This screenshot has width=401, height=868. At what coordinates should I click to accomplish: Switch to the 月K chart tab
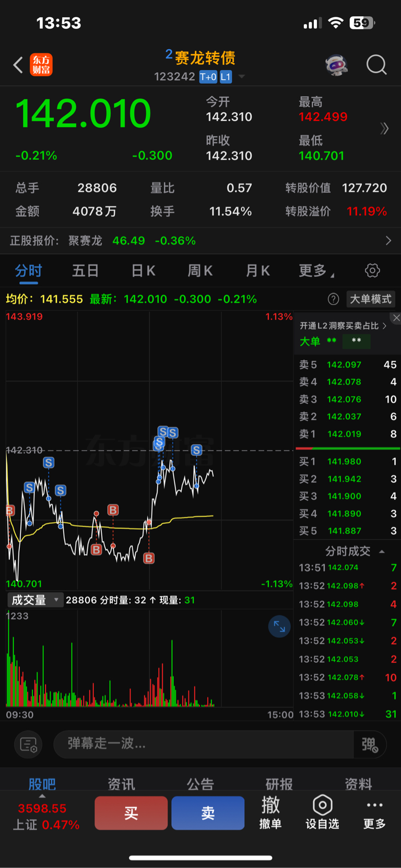click(258, 271)
